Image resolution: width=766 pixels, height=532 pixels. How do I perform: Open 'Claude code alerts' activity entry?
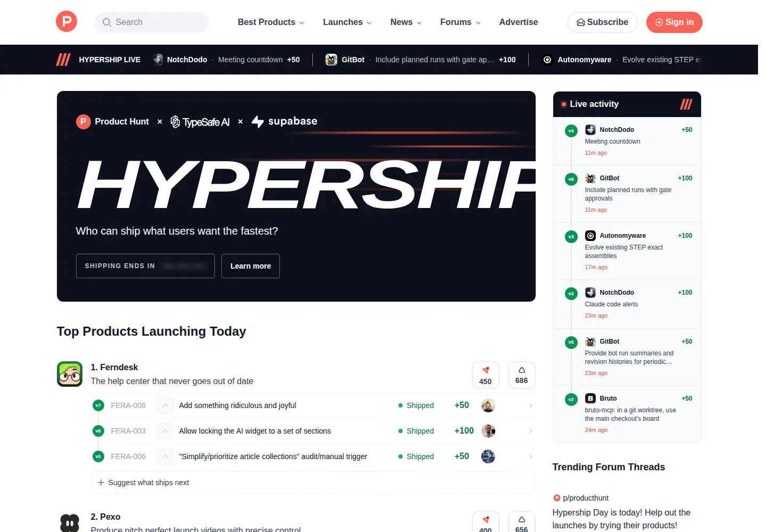click(x=627, y=304)
